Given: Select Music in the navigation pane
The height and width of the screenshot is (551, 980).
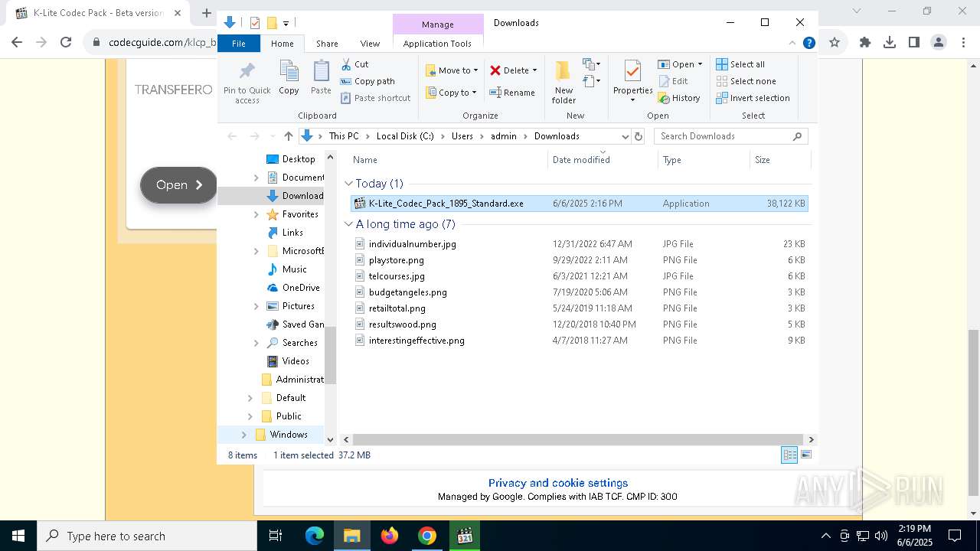Looking at the screenshot, I should (286, 269).
